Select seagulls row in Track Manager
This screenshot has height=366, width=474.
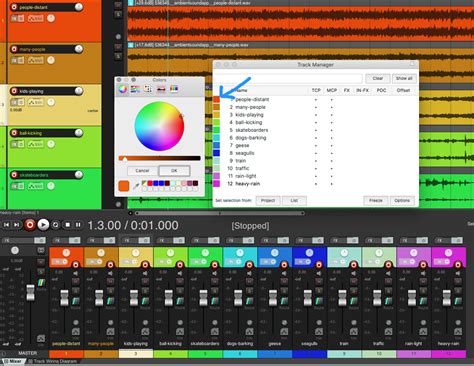tap(316, 153)
